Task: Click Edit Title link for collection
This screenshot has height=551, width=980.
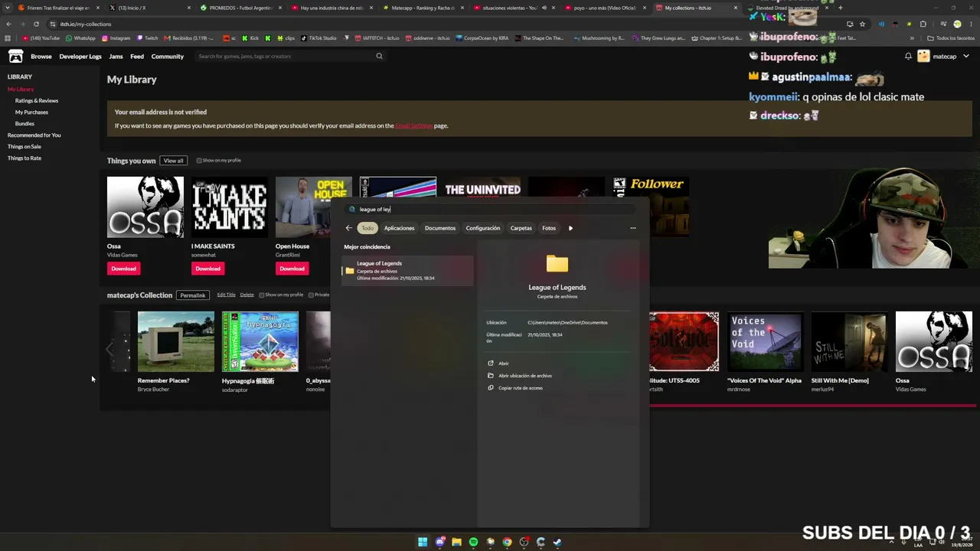Action: [226, 295]
